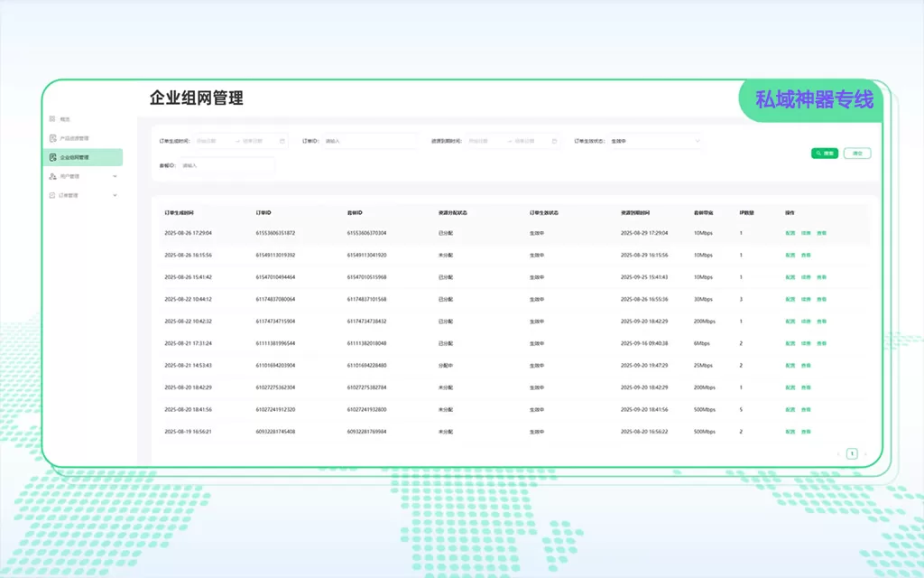
Task: Open the 订单生效状态 dropdown
Action: coord(654,141)
